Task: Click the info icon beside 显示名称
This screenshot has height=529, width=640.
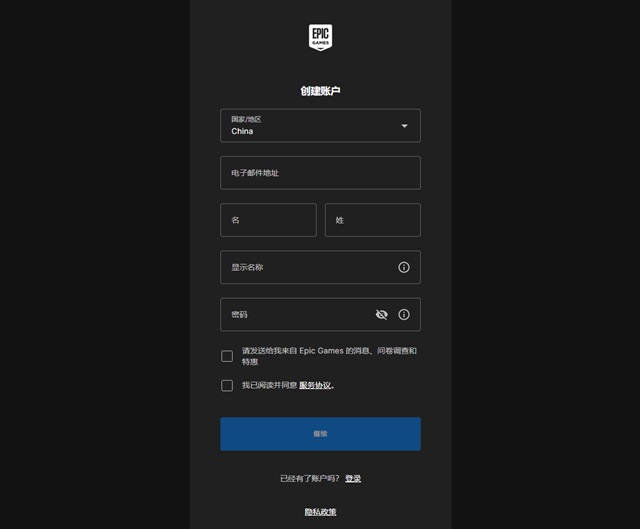Action: pos(404,267)
